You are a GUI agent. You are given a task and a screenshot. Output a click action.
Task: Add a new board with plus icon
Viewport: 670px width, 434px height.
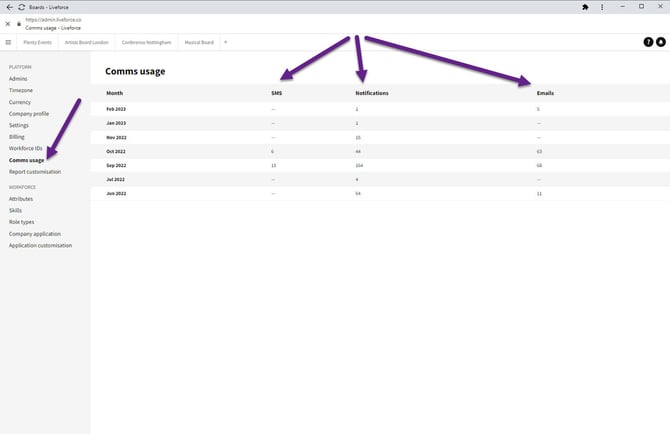coord(226,42)
